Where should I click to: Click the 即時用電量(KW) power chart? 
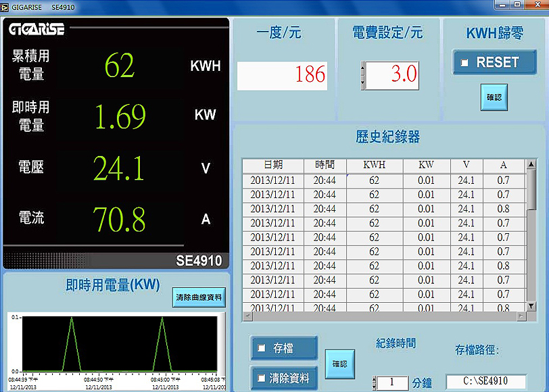(120, 344)
